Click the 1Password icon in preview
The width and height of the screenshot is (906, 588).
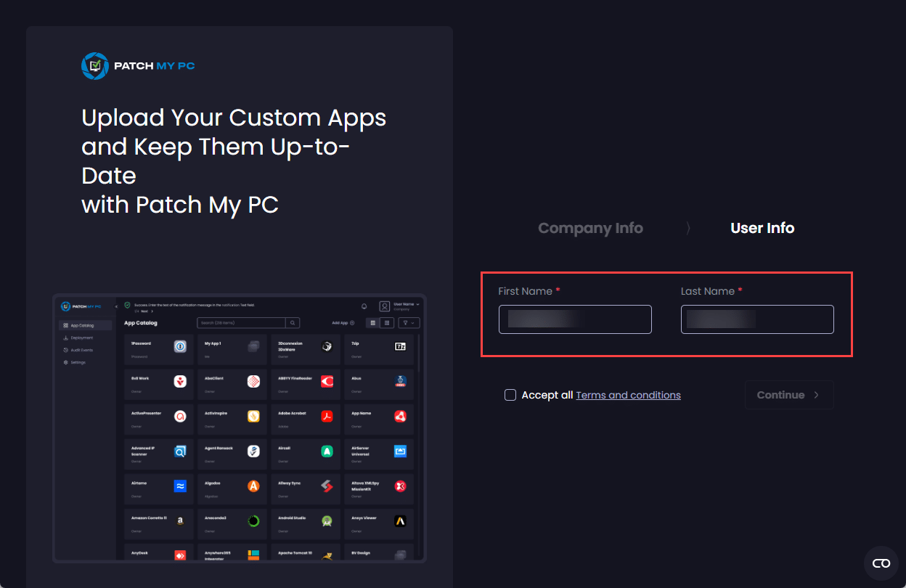[x=180, y=346]
